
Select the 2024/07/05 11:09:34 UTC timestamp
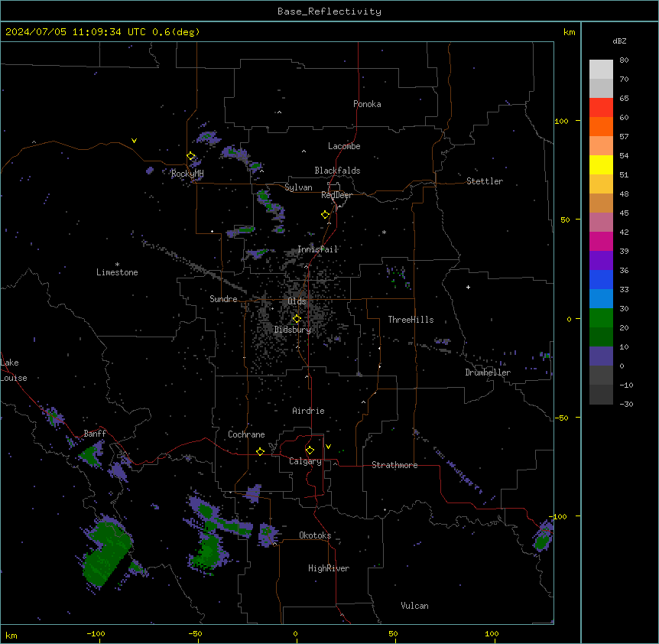[76, 32]
